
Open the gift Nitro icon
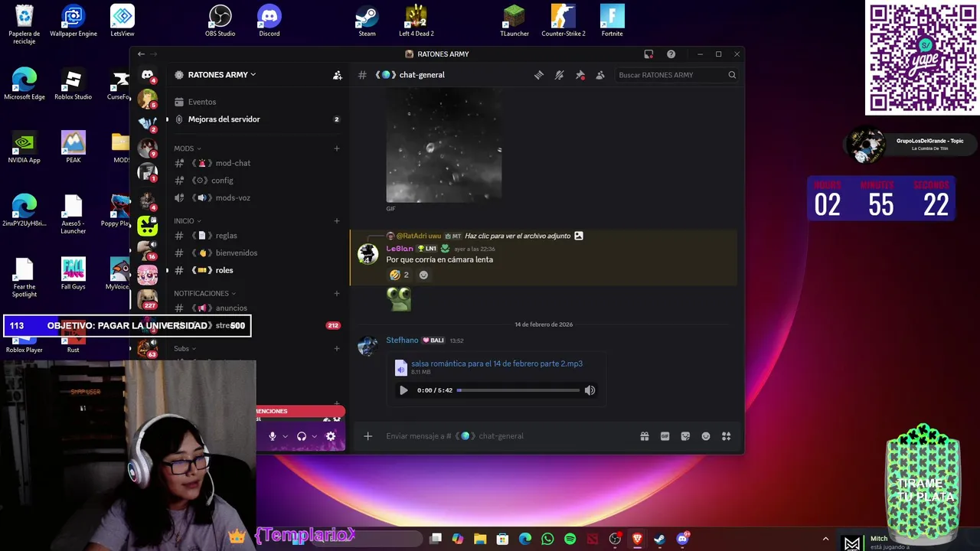pyautogui.click(x=645, y=436)
